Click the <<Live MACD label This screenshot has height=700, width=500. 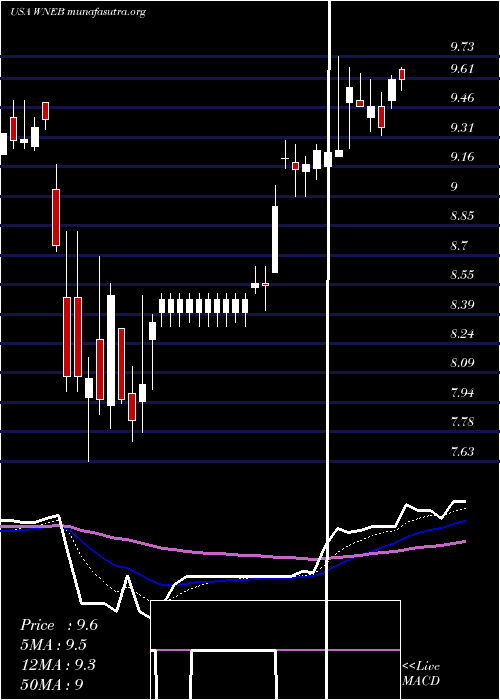click(421, 673)
